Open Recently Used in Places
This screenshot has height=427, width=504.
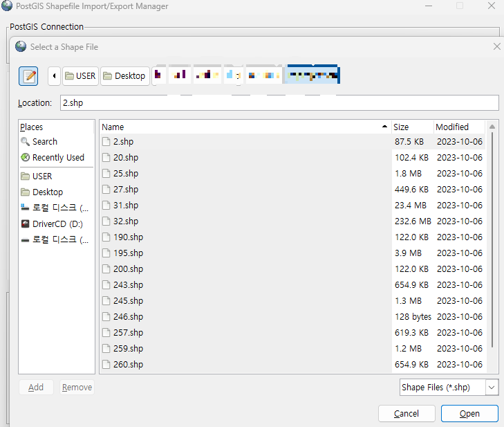[x=58, y=157]
